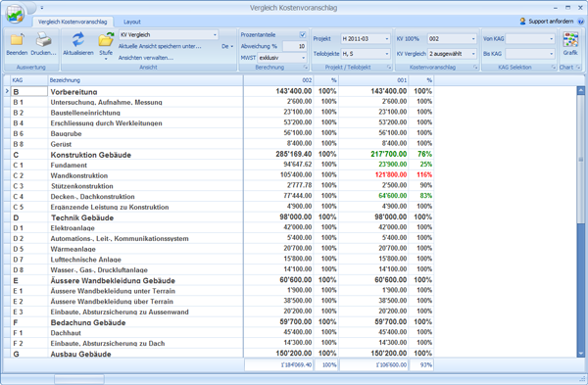
Task: Click the Drucken printer icon
Action: coord(43,39)
